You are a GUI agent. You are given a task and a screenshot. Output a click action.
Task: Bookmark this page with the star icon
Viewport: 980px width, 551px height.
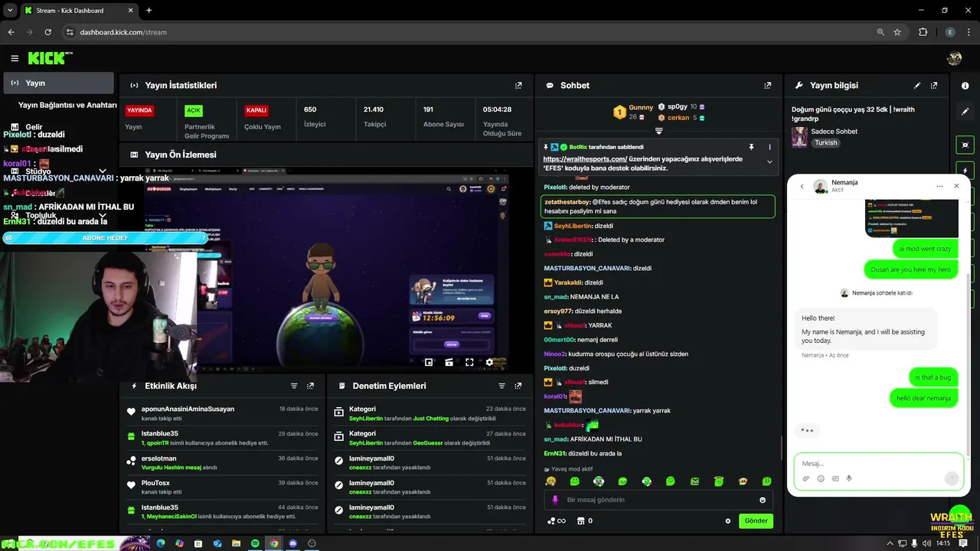897,32
